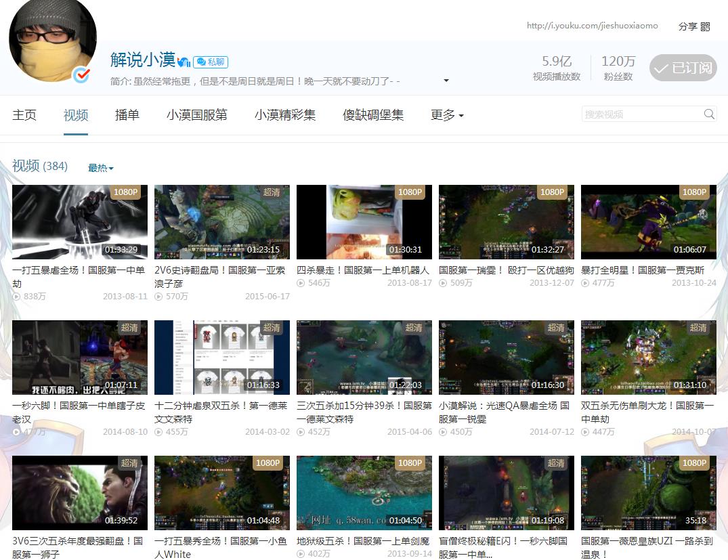The width and height of the screenshot is (728, 560).
Task: Click the play count icon beside 509万
Action: tap(443, 283)
